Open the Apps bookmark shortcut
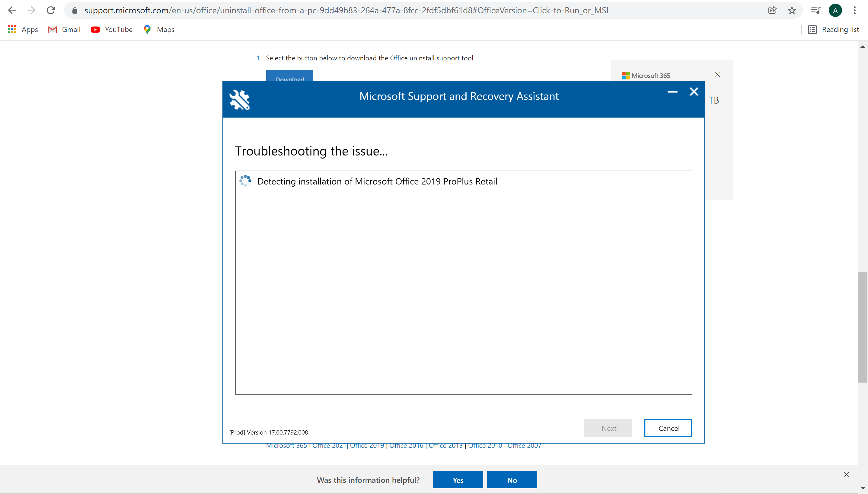 [x=23, y=30]
